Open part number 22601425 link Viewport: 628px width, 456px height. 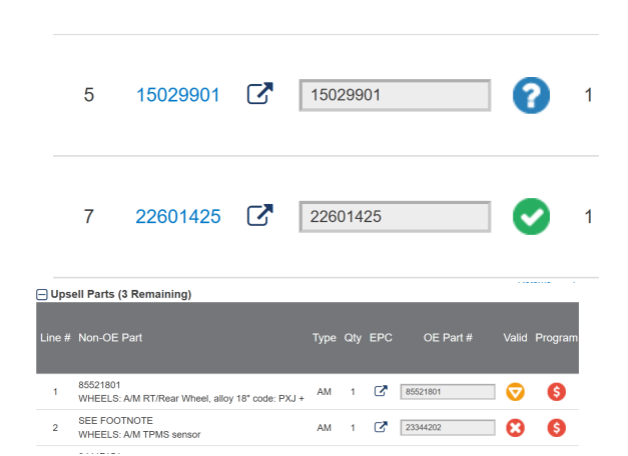[x=178, y=216]
